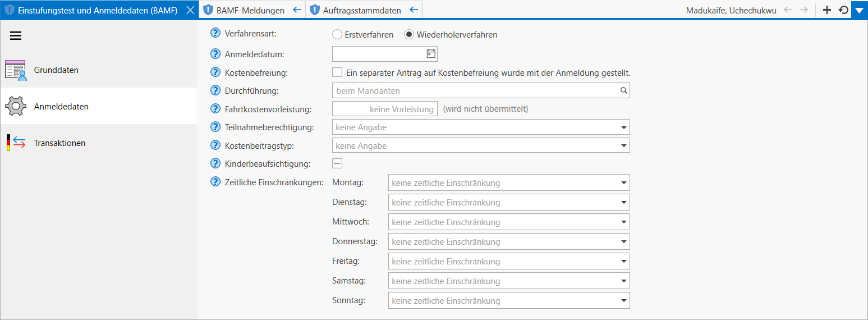Click the plus icon in top bar

click(x=826, y=10)
